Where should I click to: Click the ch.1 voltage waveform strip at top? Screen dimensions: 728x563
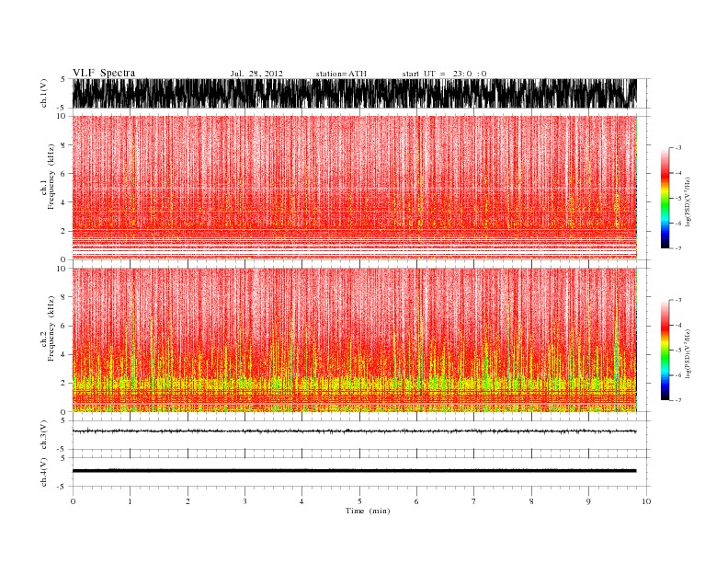coord(355,93)
